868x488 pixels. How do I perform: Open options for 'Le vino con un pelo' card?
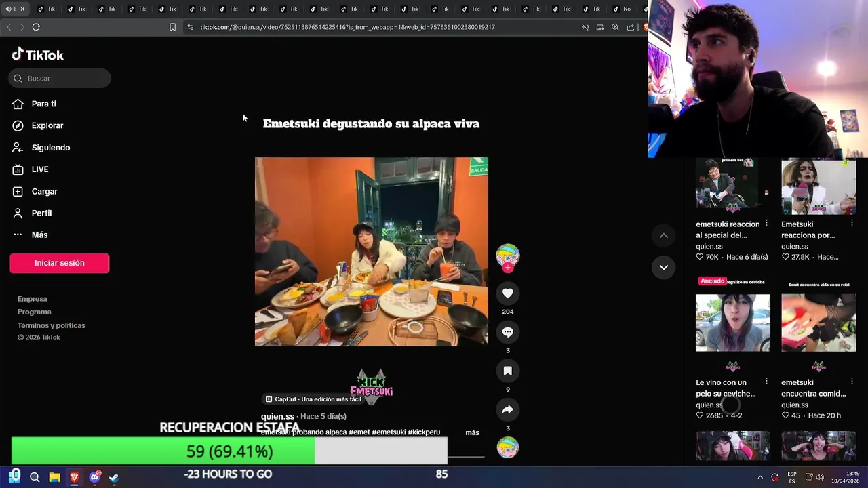click(766, 382)
